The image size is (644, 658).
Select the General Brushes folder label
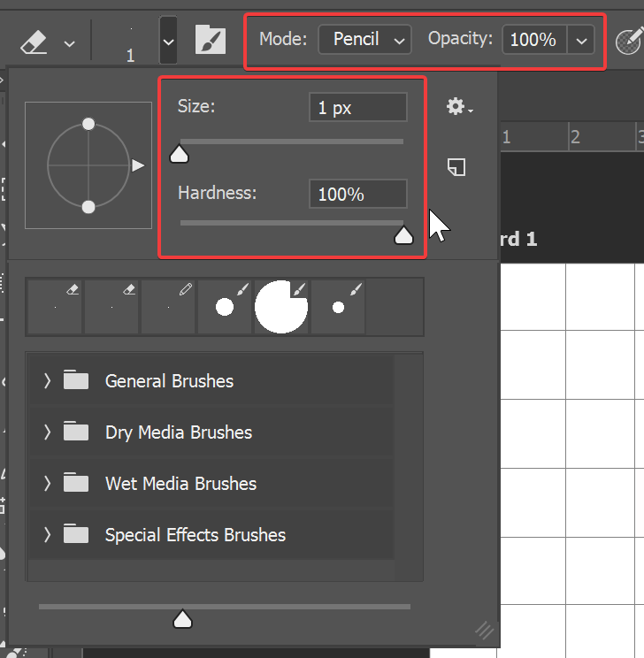pos(169,381)
